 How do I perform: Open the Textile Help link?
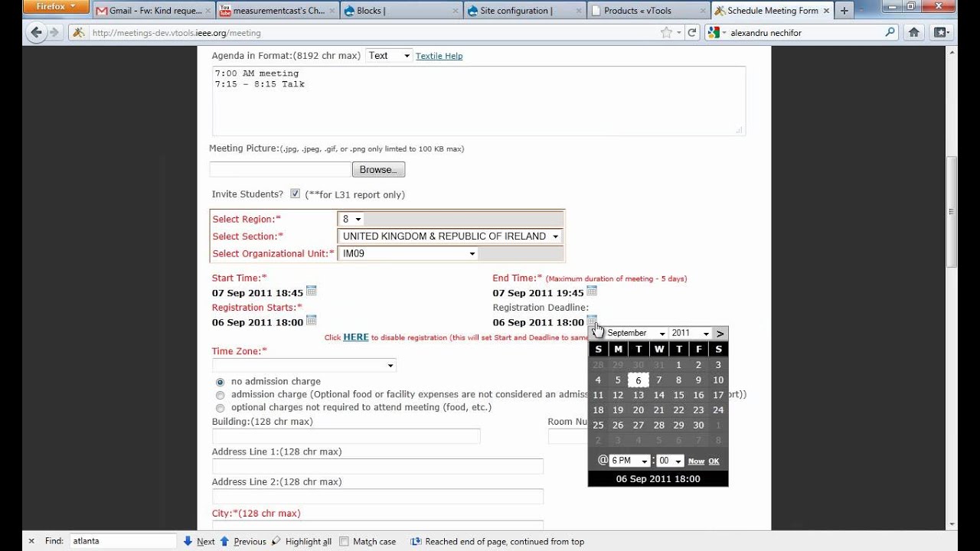(439, 56)
